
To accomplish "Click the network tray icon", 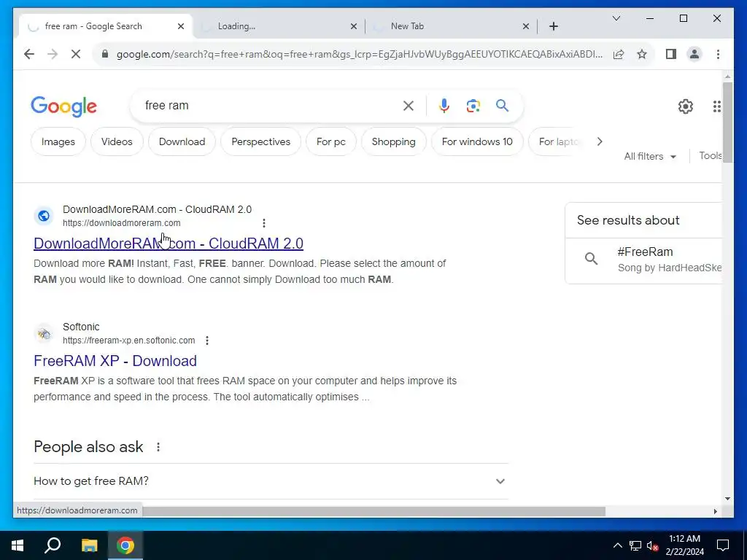I will click(635, 545).
